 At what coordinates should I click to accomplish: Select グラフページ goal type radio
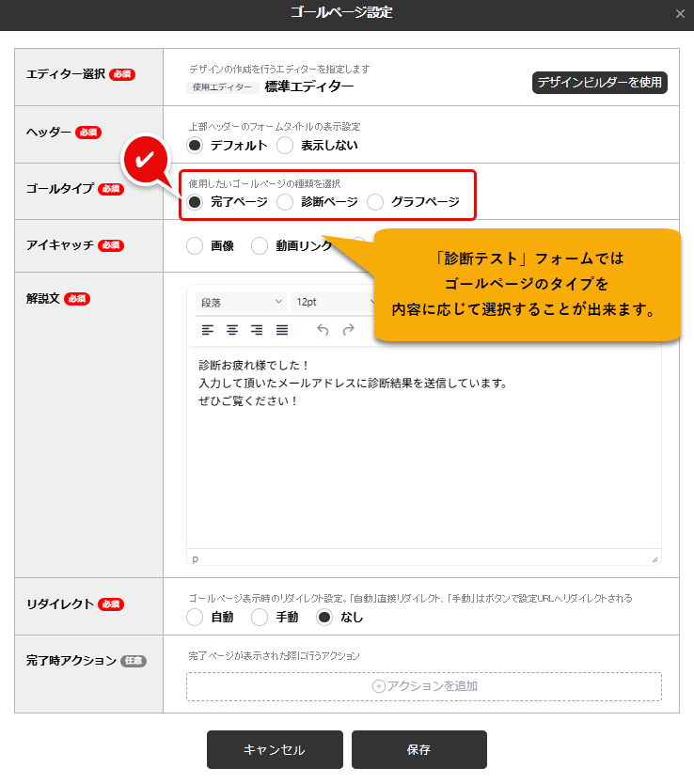376,202
